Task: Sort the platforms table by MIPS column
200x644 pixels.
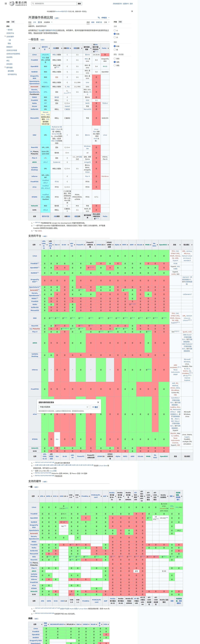Action: coord(125,245)
